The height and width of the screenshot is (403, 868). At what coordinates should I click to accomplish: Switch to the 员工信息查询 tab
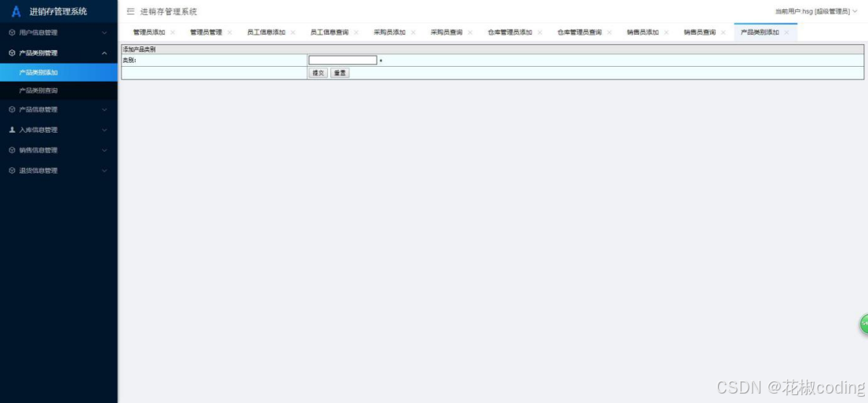330,32
